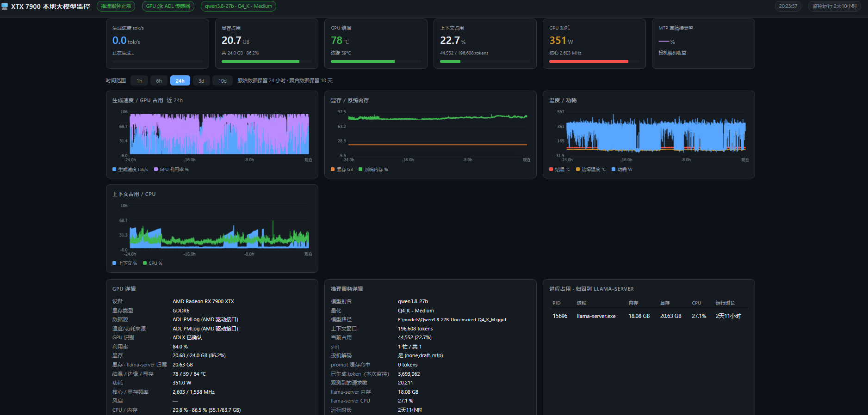Image resolution: width=868 pixels, height=415 pixels.
Task: Click the blue 上下文 % legend swatch
Action: coord(114,263)
